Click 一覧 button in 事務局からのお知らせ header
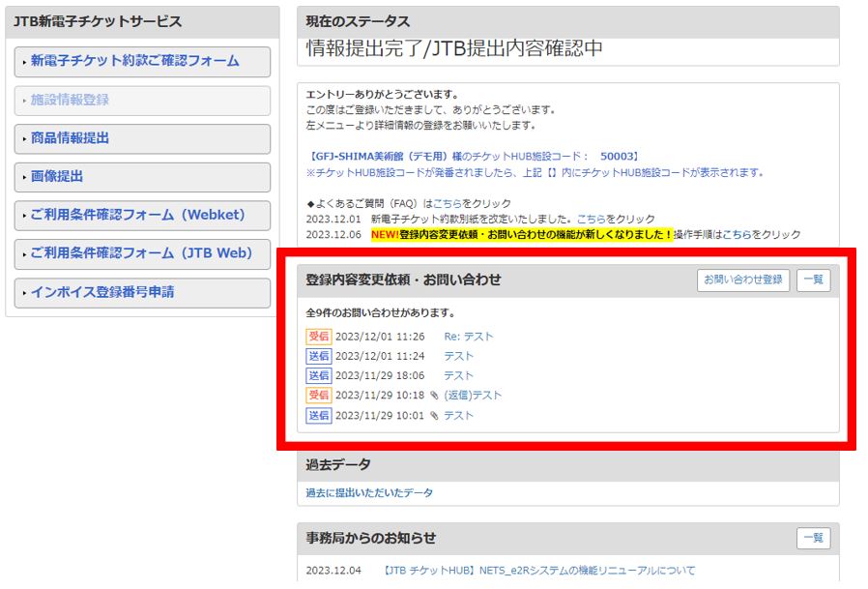The height and width of the screenshot is (589, 868). point(813,539)
